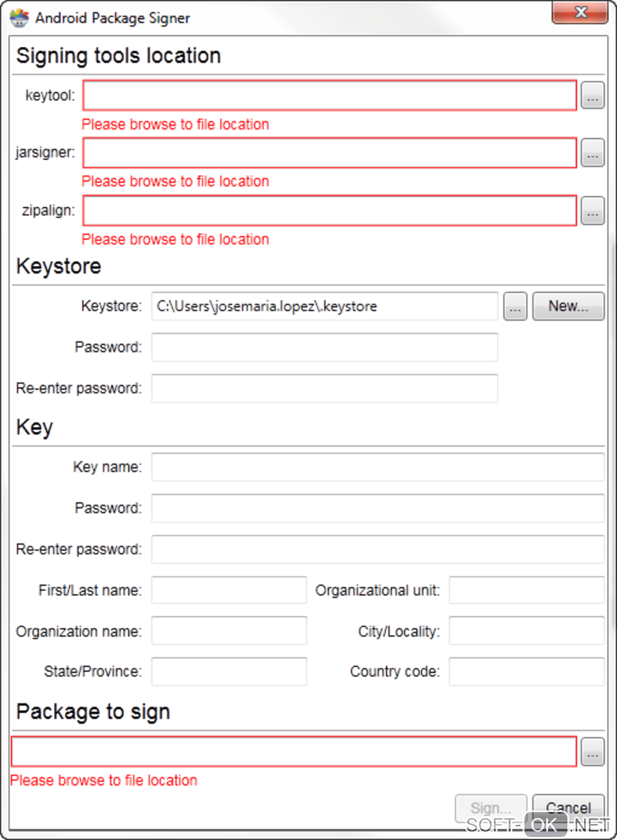617x840 pixels.
Task: Click the Organizational unit text box
Action: pos(526,590)
